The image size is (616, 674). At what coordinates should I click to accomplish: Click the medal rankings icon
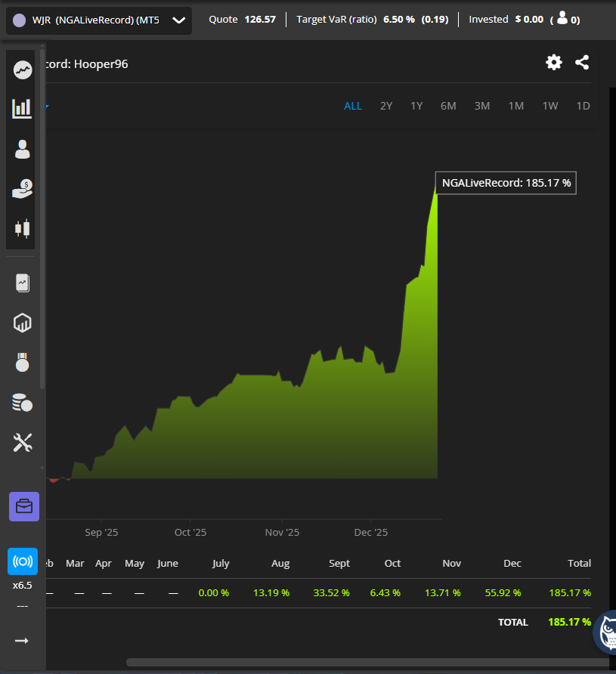click(x=23, y=363)
